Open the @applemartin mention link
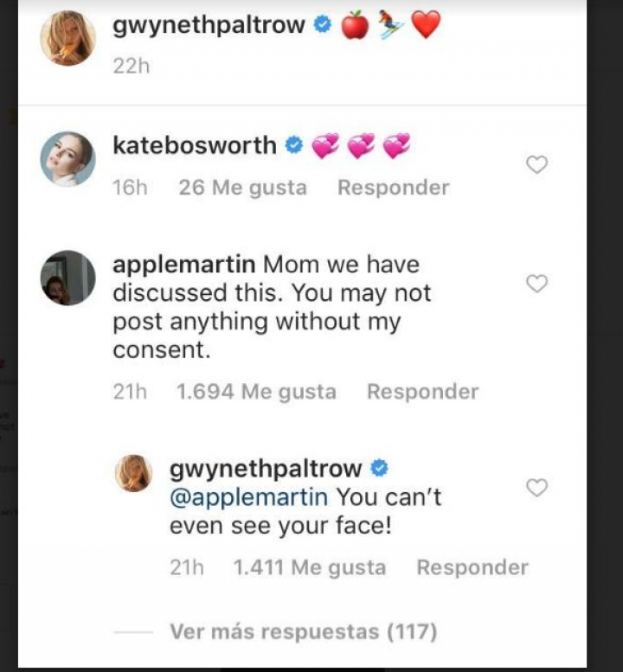The image size is (623, 672). 248,498
